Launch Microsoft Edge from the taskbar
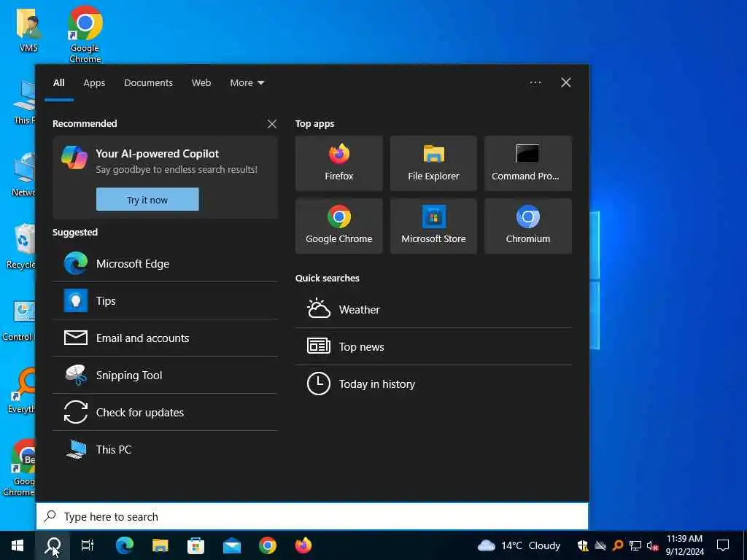 click(124, 545)
